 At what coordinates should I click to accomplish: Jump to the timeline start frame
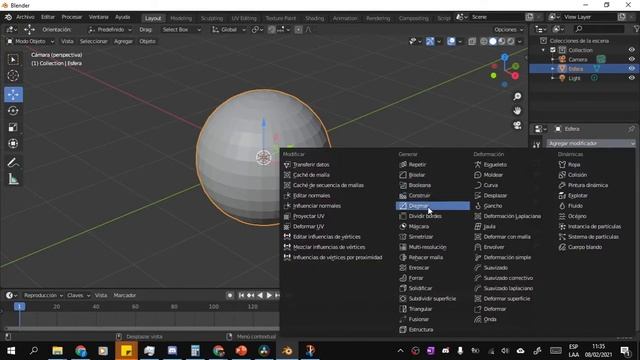click(x=241, y=295)
